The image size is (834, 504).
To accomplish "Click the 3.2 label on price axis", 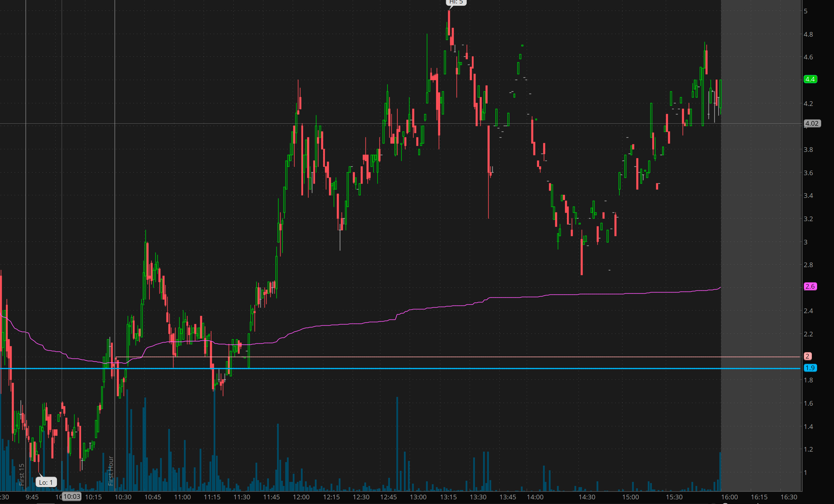I will 808,219.
